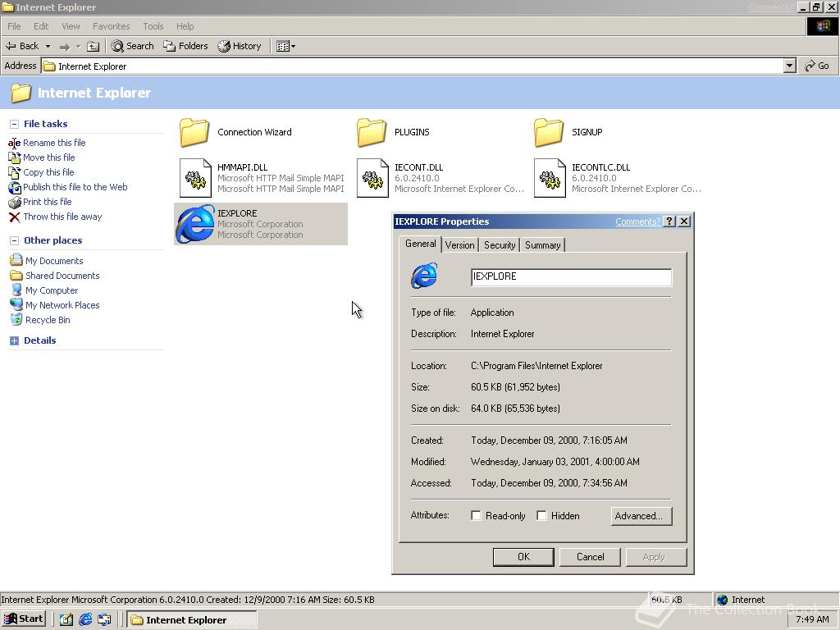Click Show Desktop Quick Launch icon
The image size is (840, 630).
[x=104, y=619]
